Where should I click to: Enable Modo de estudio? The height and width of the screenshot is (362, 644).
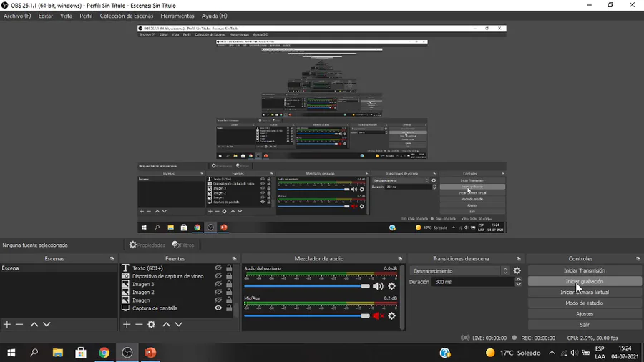(585, 303)
